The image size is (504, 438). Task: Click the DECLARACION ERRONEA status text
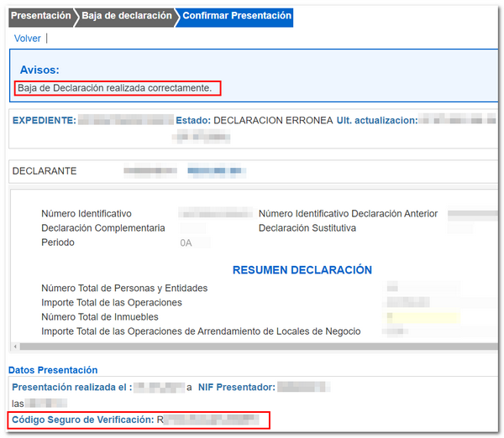[x=273, y=121]
